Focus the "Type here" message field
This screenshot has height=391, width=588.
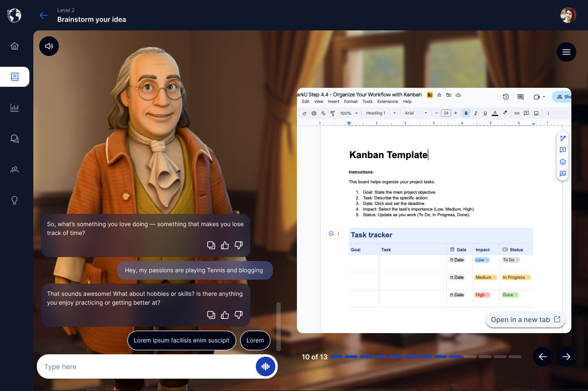point(146,366)
